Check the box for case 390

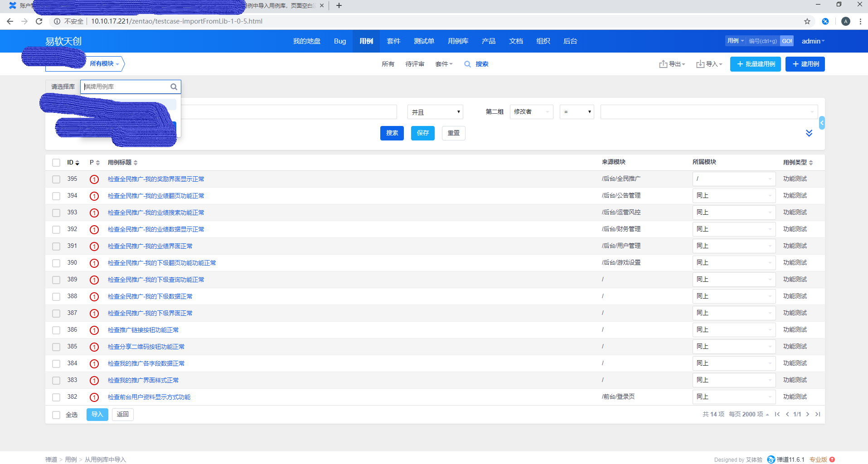point(56,263)
